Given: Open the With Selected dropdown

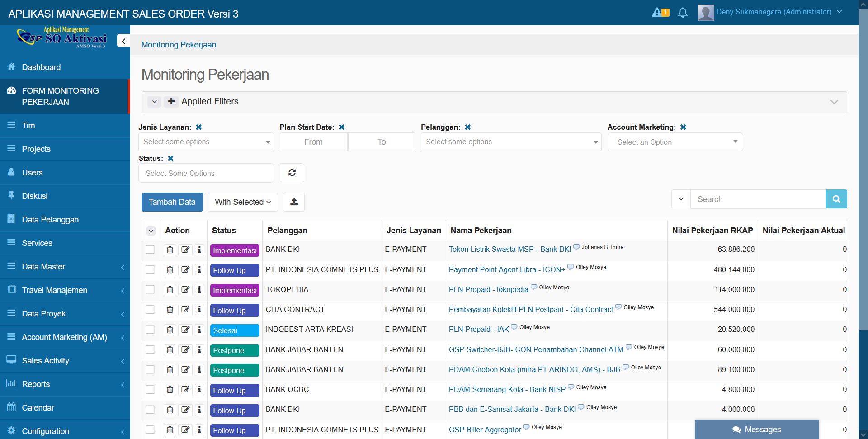Looking at the screenshot, I should (243, 202).
